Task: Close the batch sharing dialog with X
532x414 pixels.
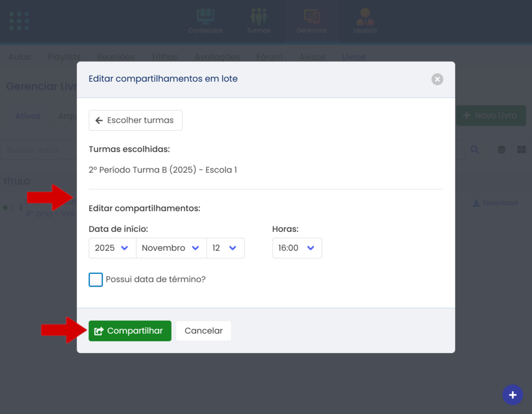Action: (437, 79)
